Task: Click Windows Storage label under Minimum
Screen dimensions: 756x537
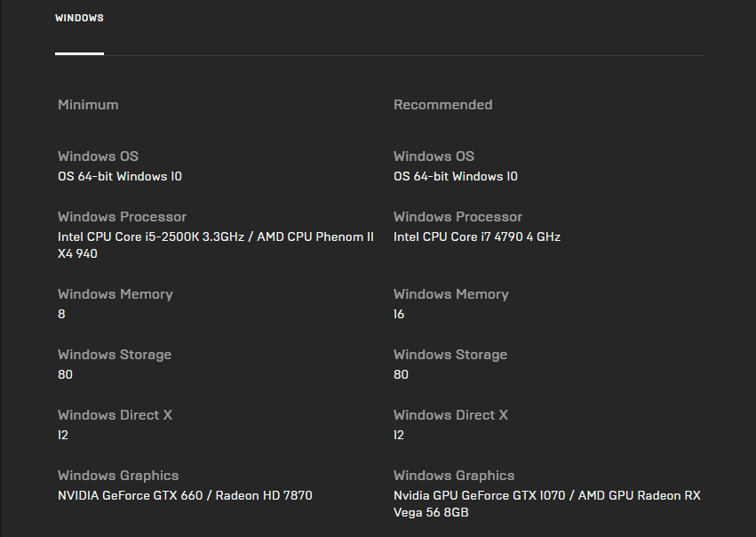Action: pyautogui.click(x=115, y=355)
